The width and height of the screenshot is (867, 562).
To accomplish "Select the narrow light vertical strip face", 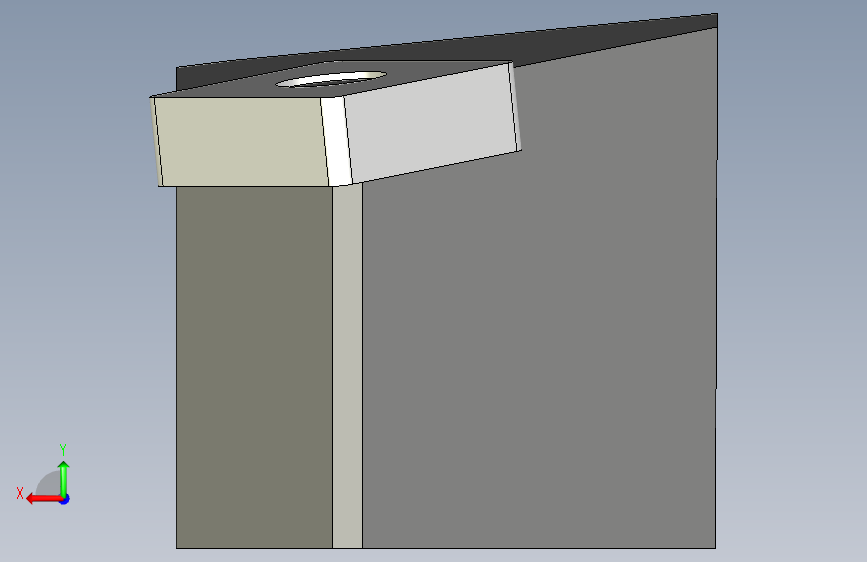I will coord(347,365).
